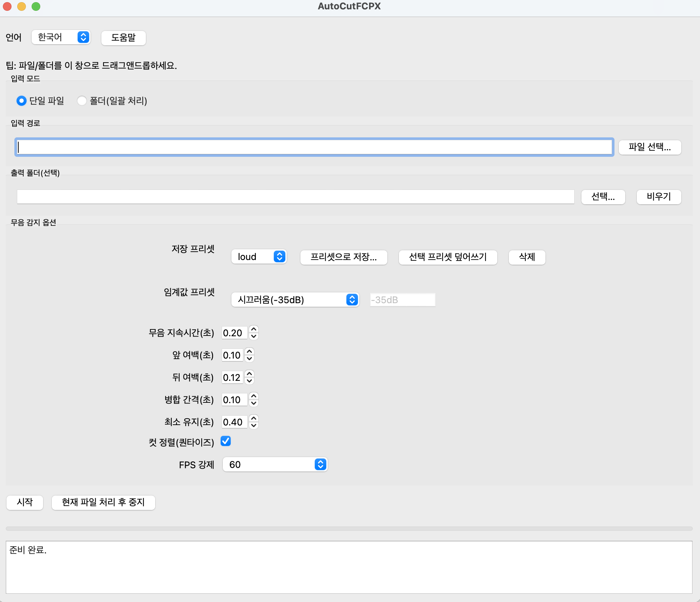Open the 임계값 프리셋 dropdown
Screen dimensions: 700x602
[x=295, y=300]
